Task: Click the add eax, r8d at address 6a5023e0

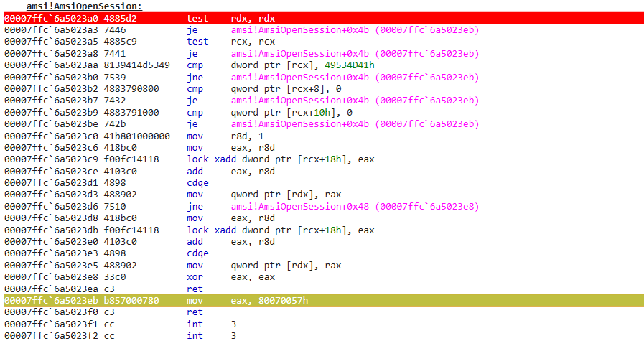Action: pos(140,242)
